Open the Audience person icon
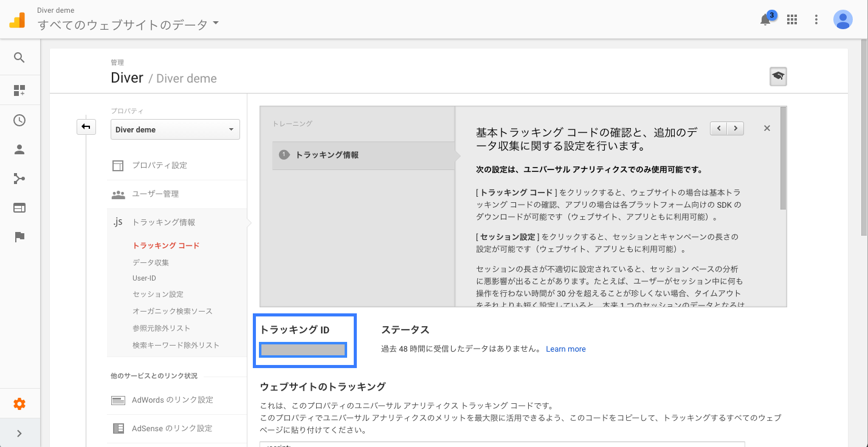Screen dimensions: 868x447 (x=19, y=149)
